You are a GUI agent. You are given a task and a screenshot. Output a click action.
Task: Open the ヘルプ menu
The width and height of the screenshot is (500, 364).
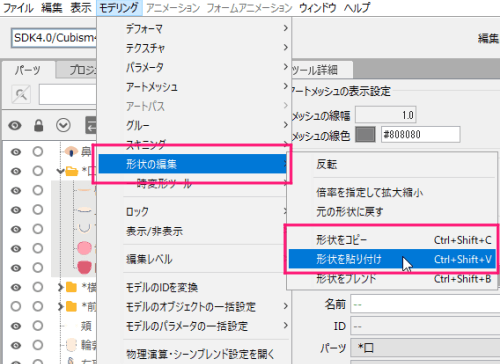pyautogui.click(x=357, y=8)
